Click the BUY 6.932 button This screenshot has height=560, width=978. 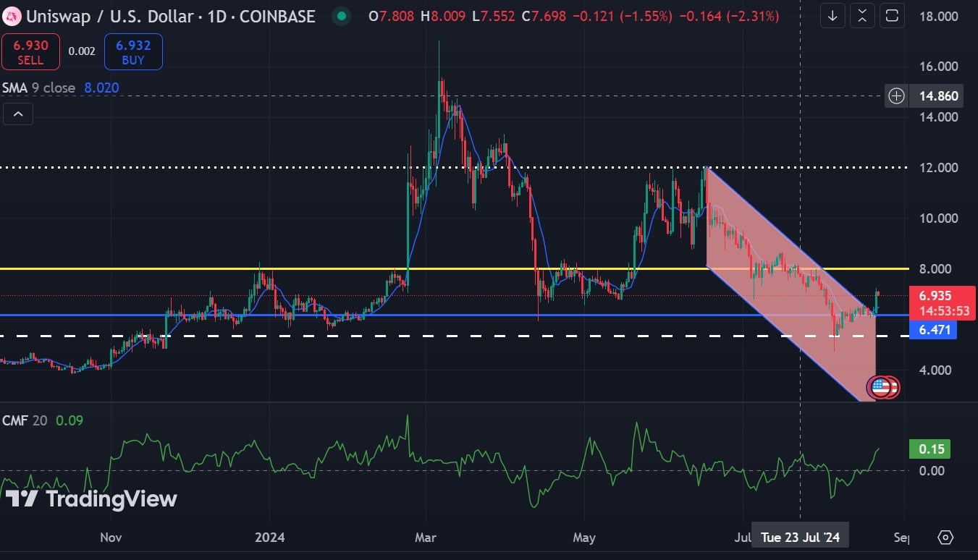click(133, 52)
